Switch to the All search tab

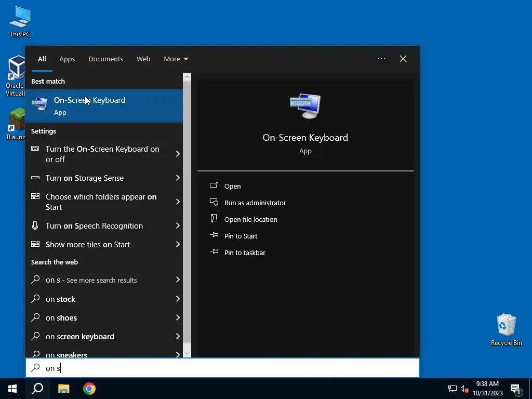42,59
